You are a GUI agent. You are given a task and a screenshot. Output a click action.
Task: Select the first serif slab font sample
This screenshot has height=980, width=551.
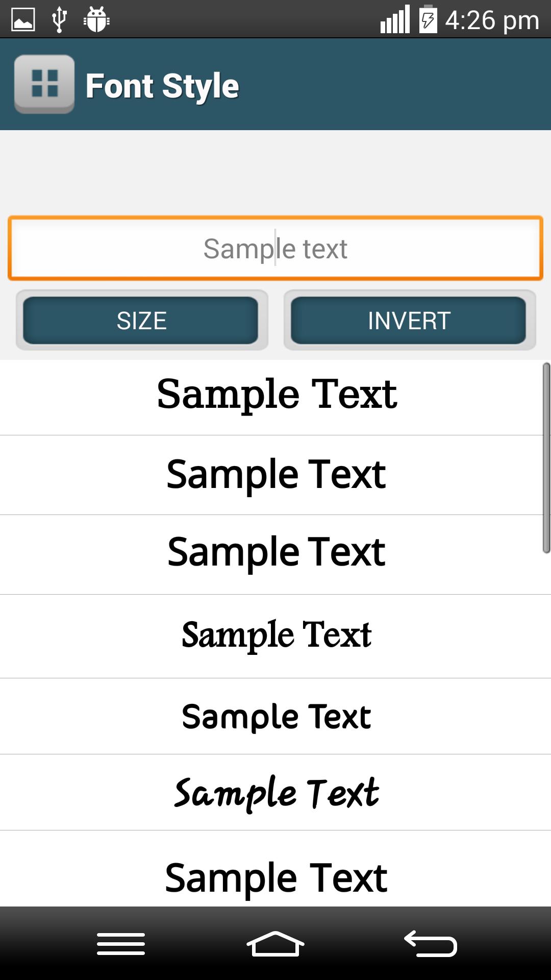coord(275,395)
